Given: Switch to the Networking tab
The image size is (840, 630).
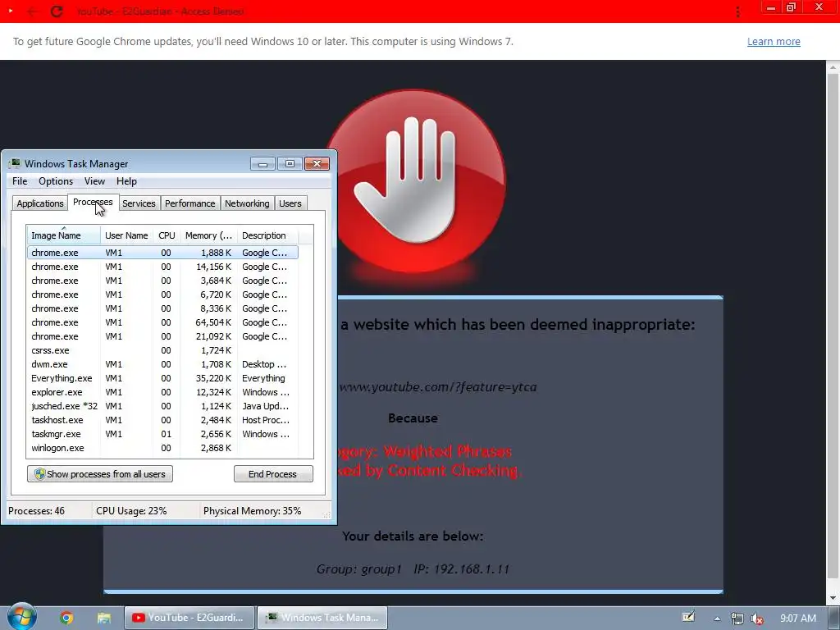Looking at the screenshot, I should [247, 203].
